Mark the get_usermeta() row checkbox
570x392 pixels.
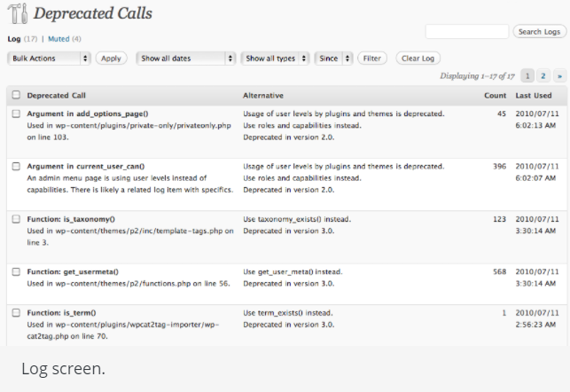point(16,271)
